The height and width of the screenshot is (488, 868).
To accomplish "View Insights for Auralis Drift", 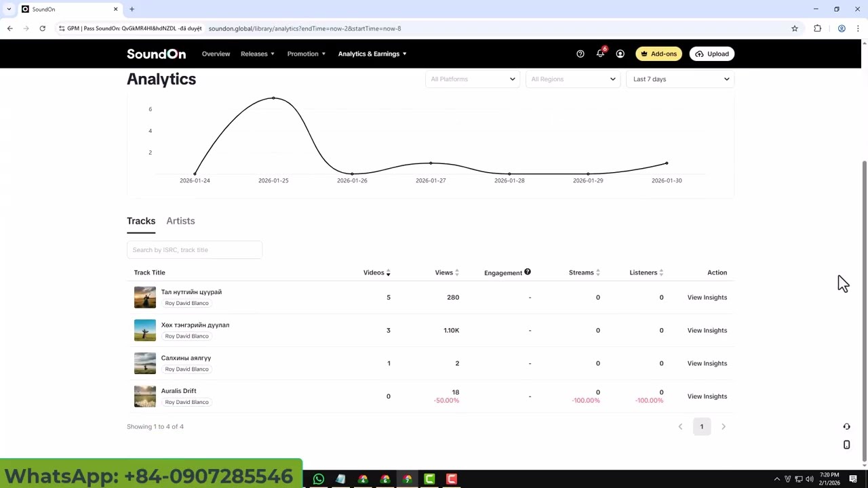I will click(707, 396).
